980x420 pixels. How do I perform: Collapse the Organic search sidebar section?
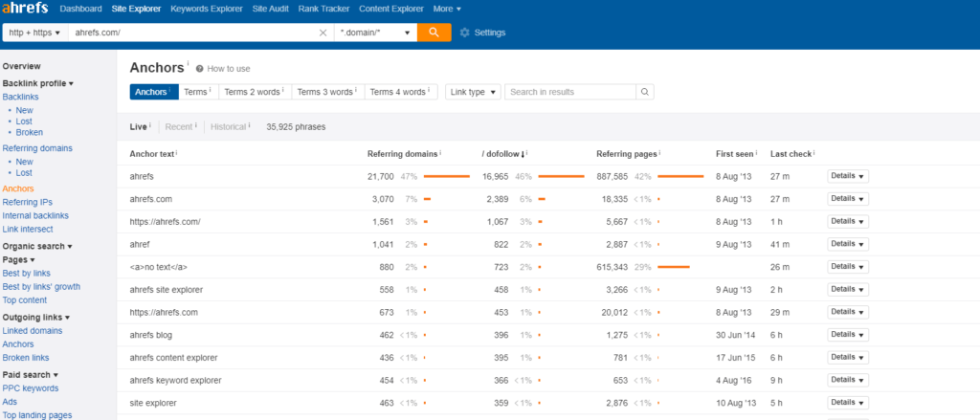(x=37, y=246)
